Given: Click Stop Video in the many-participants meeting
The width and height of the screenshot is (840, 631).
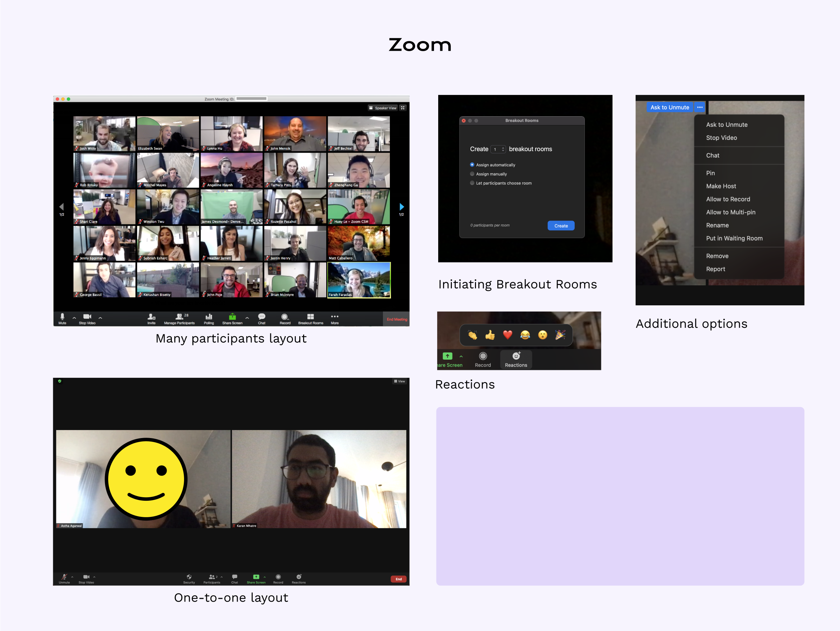Looking at the screenshot, I should click(87, 319).
